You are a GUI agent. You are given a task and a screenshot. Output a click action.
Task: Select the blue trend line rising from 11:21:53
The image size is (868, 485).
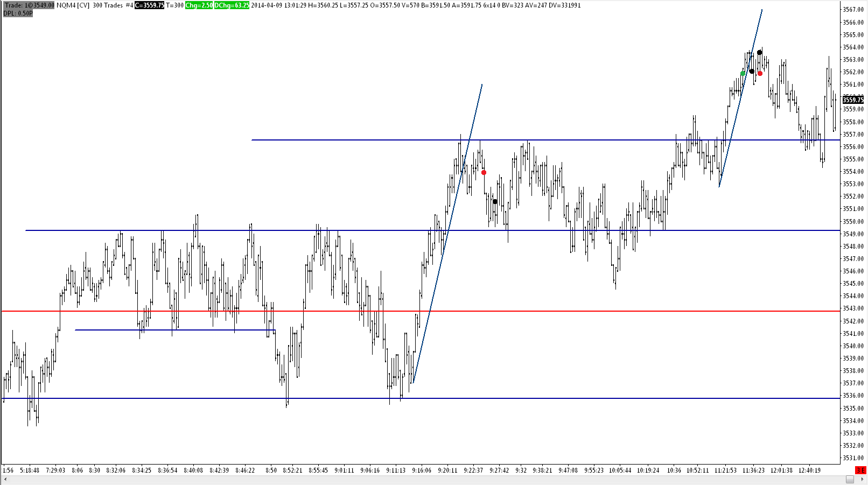tap(740, 98)
